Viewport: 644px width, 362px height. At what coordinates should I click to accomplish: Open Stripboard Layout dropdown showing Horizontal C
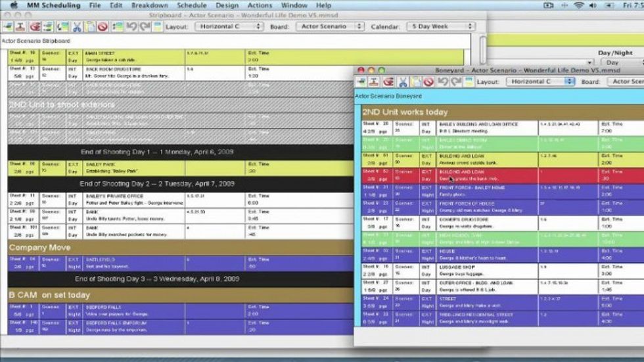(x=229, y=26)
